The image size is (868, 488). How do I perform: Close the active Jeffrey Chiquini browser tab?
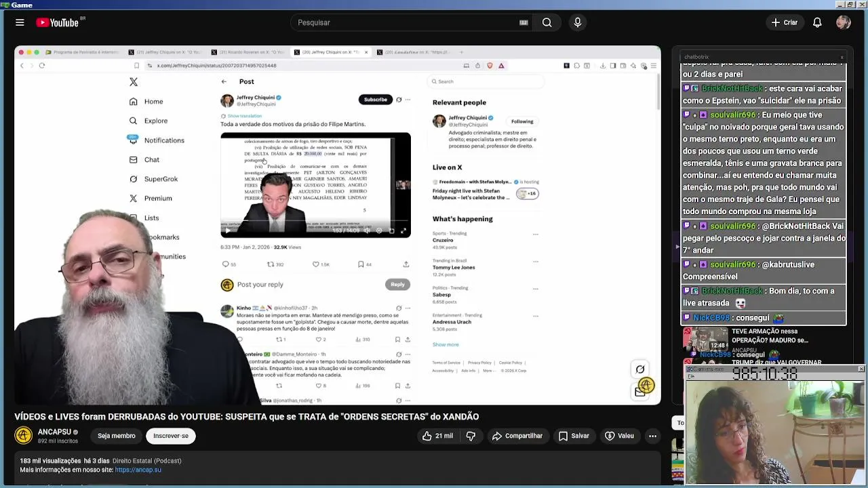click(366, 52)
